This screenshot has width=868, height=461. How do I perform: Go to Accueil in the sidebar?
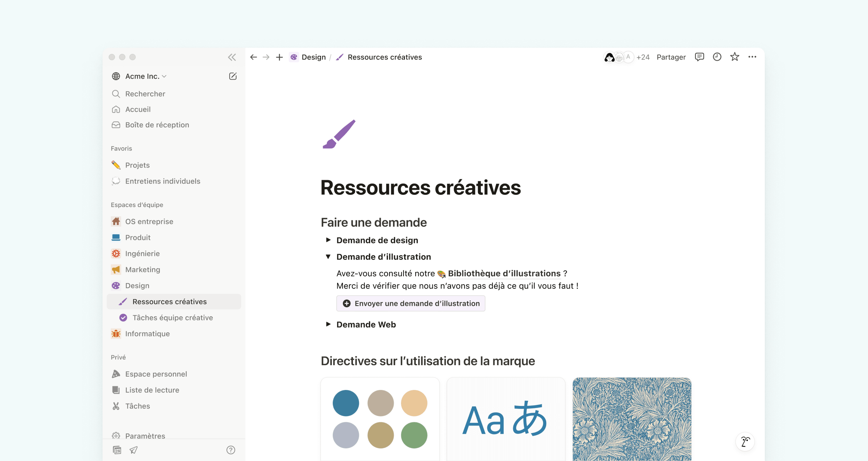coord(174,109)
